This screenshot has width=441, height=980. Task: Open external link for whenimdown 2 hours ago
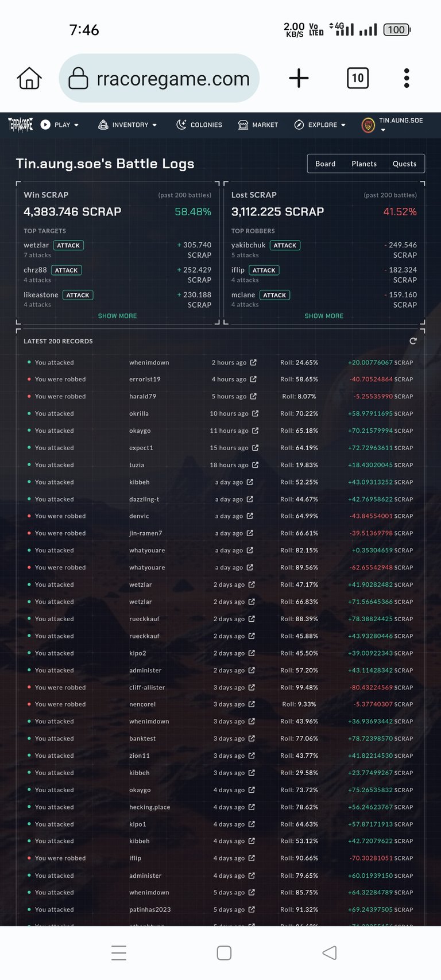(253, 362)
